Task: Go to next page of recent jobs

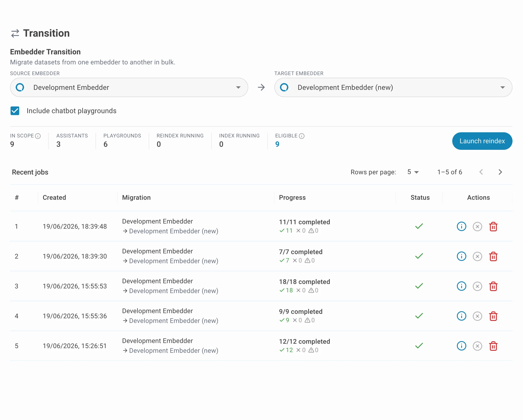Action: tap(500, 172)
